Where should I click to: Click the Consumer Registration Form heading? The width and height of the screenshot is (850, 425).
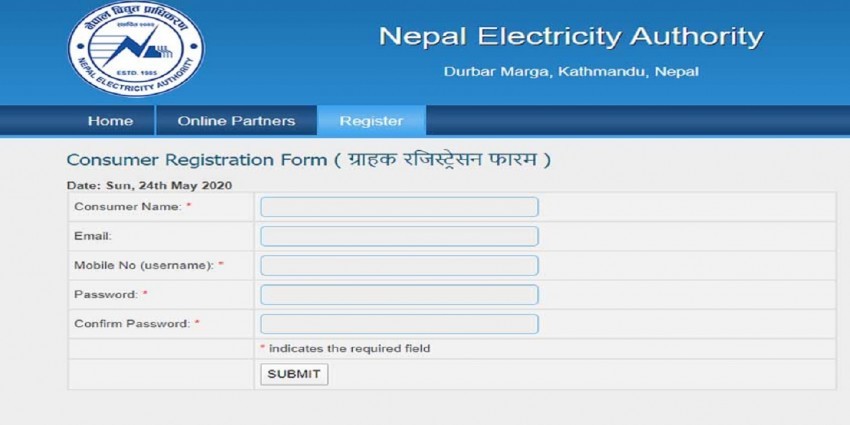308,160
